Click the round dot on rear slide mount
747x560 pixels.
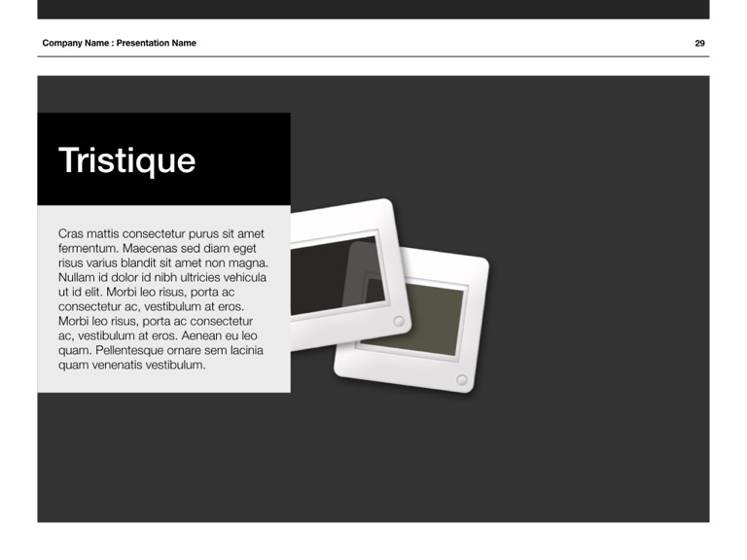(461, 379)
